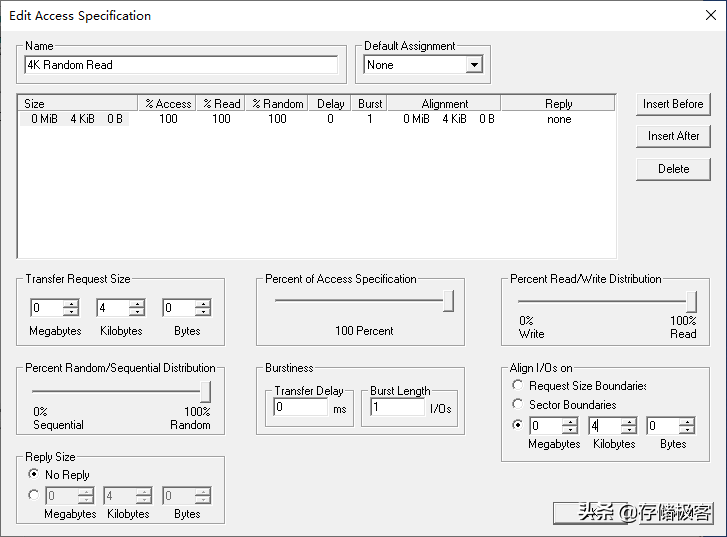Delete the selected access line
Viewport: 727px width, 537px height.
pyautogui.click(x=673, y=169)
